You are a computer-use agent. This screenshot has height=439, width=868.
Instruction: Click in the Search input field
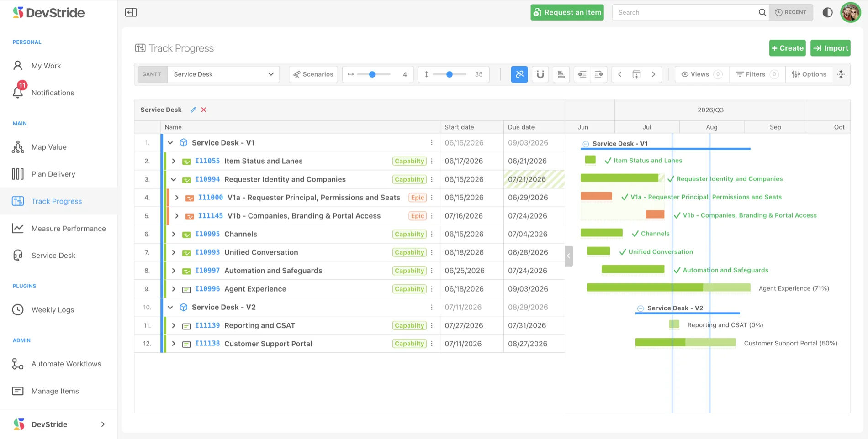pyautogui.click(x=685, y=12)
